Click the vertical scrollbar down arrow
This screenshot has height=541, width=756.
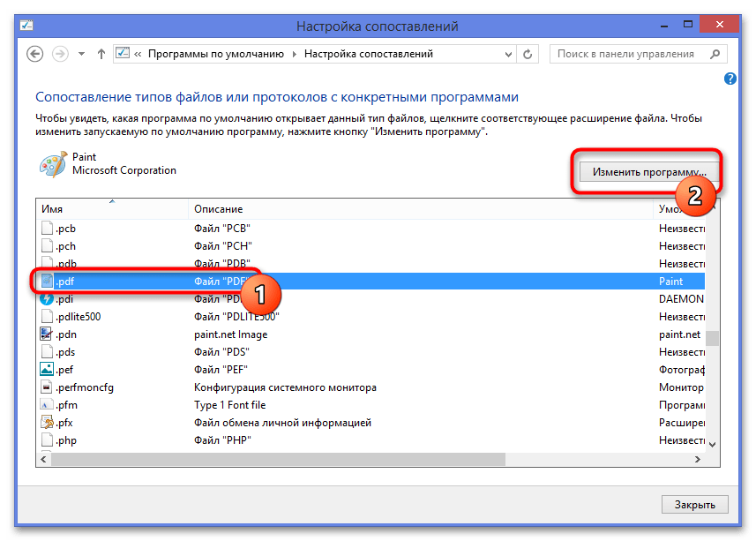(x=713, y=445)
